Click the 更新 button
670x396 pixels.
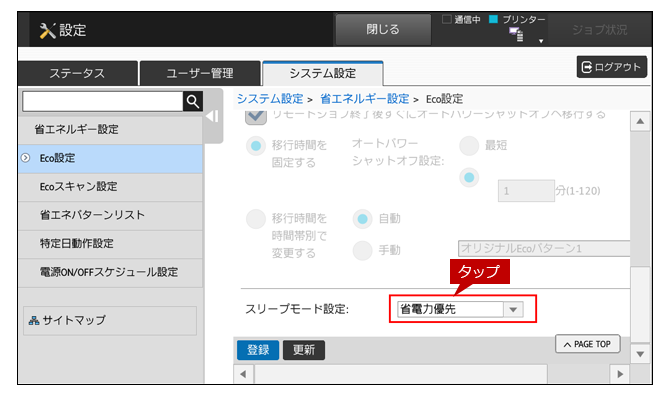coord(304,350)
